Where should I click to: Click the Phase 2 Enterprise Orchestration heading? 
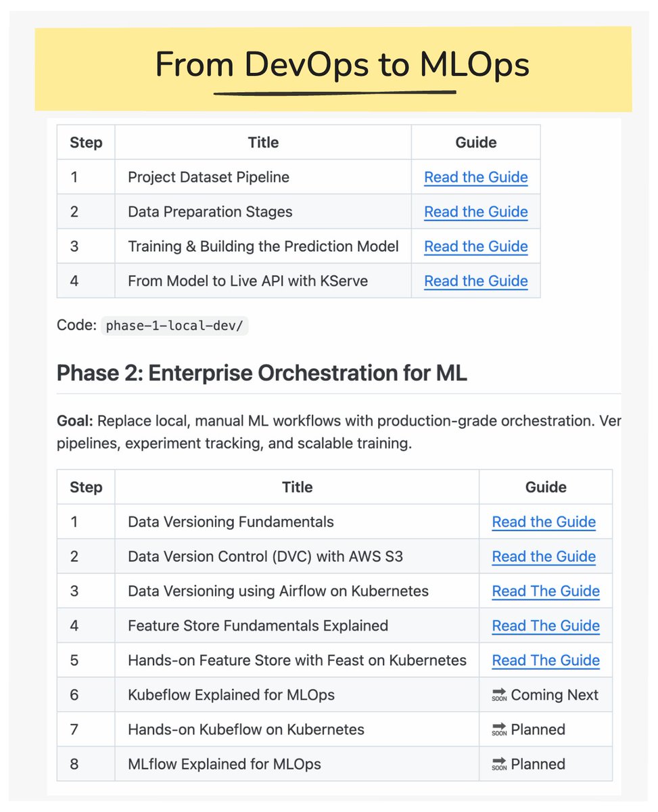click(x=262, y=373)
